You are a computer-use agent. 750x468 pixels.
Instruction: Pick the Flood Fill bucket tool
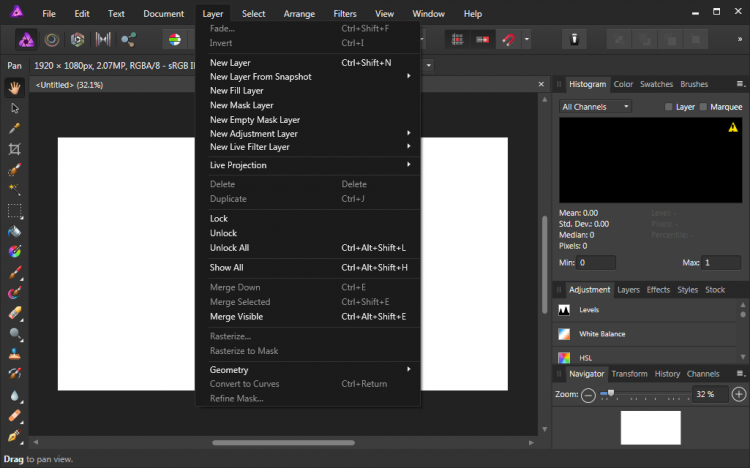click(15, 231)
